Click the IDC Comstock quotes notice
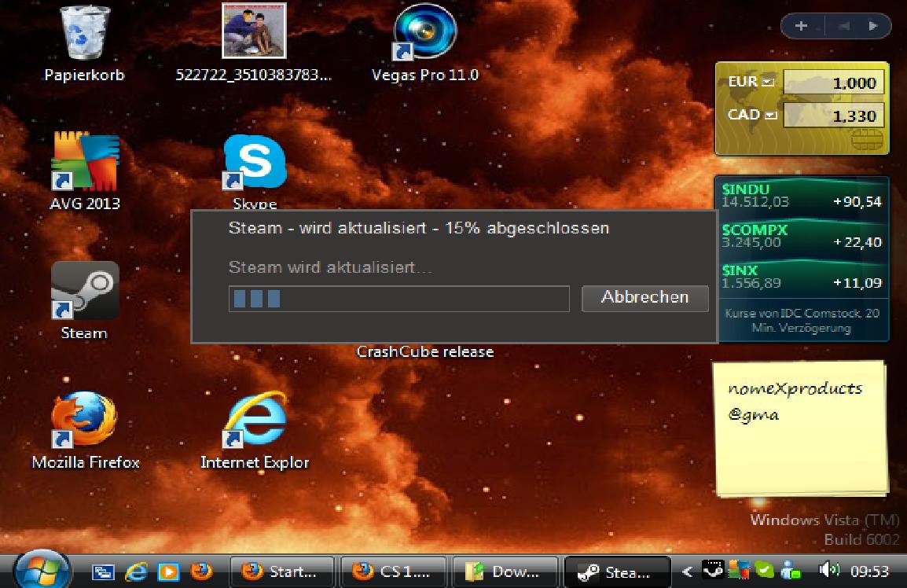Image resolution: width=907 pixels, height=588 pixels. [x=802, y=321]
